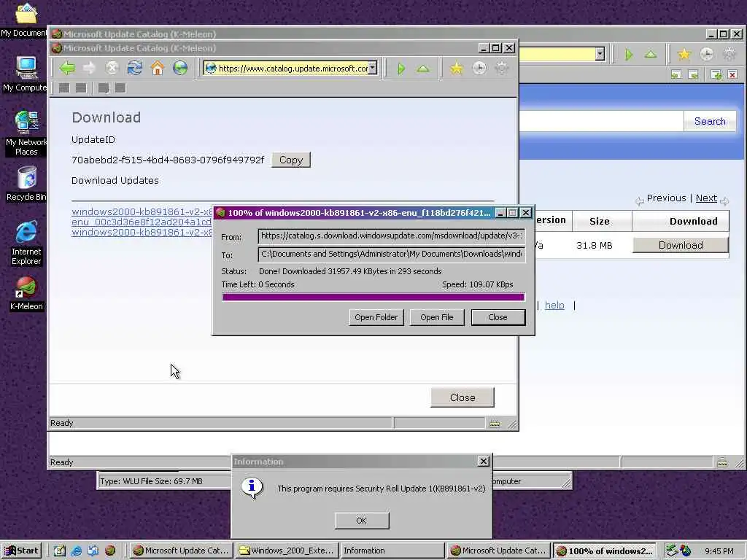Switch to 100% of windows2... taskbar button
The width and height of the screenshot is (747, 560).
point(605,551)
